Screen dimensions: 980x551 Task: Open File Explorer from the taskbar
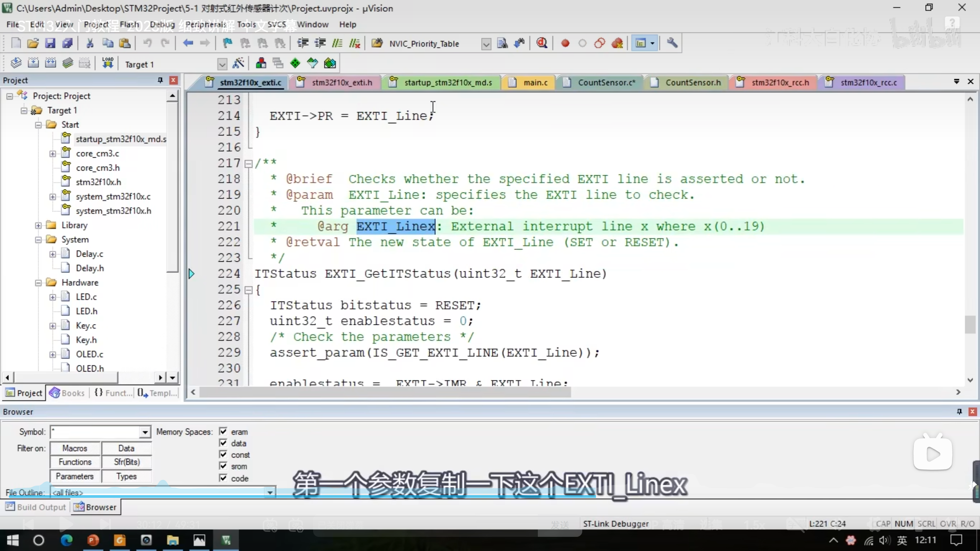(173, 540)
